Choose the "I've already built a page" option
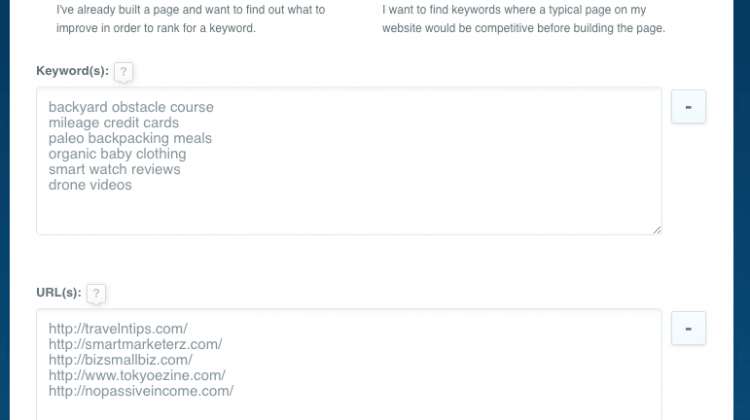The width and height of the screenshot is (750, 420). (190, 19)
